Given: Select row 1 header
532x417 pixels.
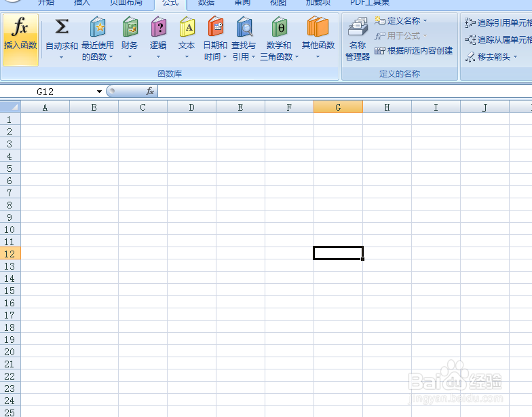Looking at the screenshot, I should pos(10,119).
